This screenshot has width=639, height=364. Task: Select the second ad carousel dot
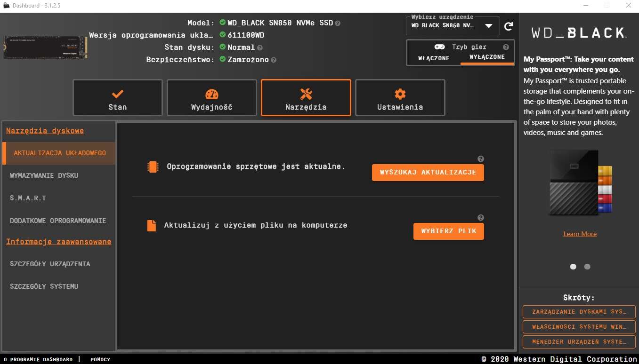[x=587, y=267]
